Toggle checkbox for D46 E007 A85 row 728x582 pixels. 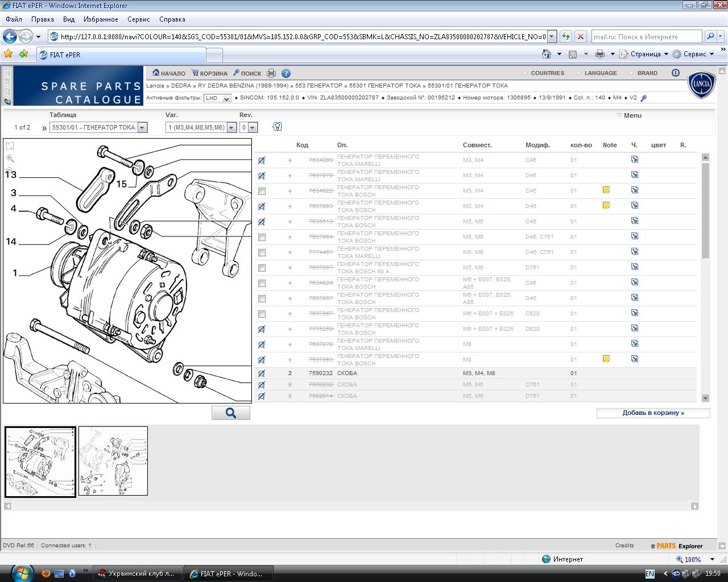[262, 299]
